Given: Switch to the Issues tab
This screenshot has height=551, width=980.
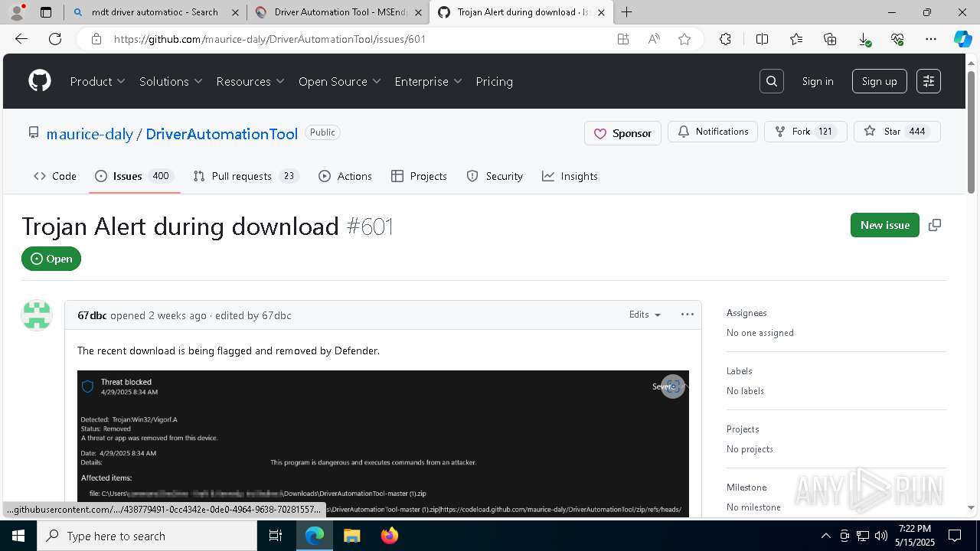Looking at the screenshot, I should tap(135, 176).
